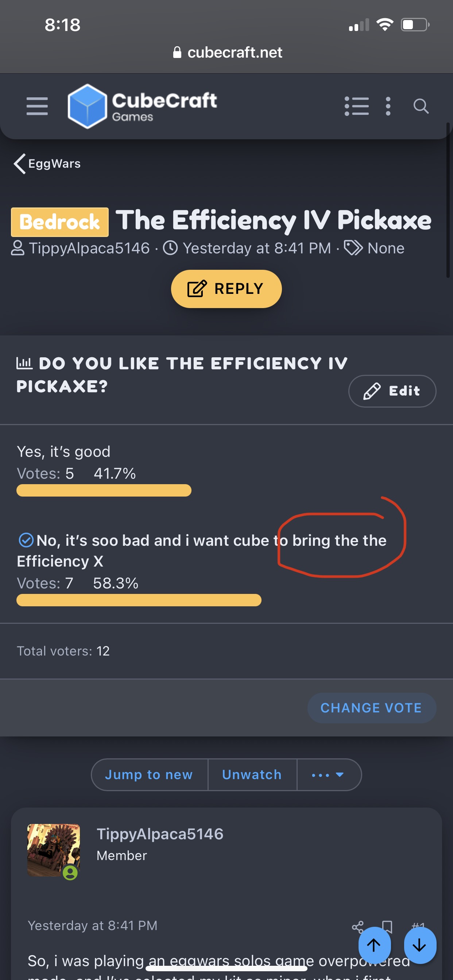Open the Bedrock prefix tag
The height and width of the screenshot is (980, 453).
coord(60,222)
